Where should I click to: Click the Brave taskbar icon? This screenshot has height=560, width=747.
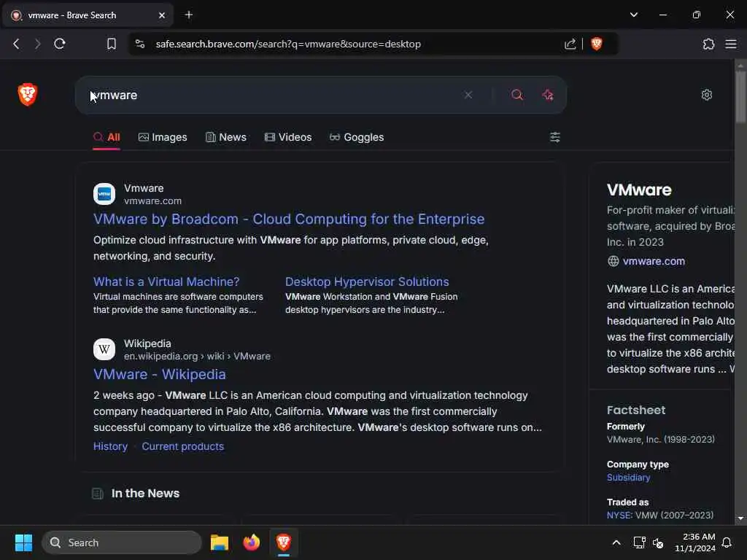[x=284, y=542]
